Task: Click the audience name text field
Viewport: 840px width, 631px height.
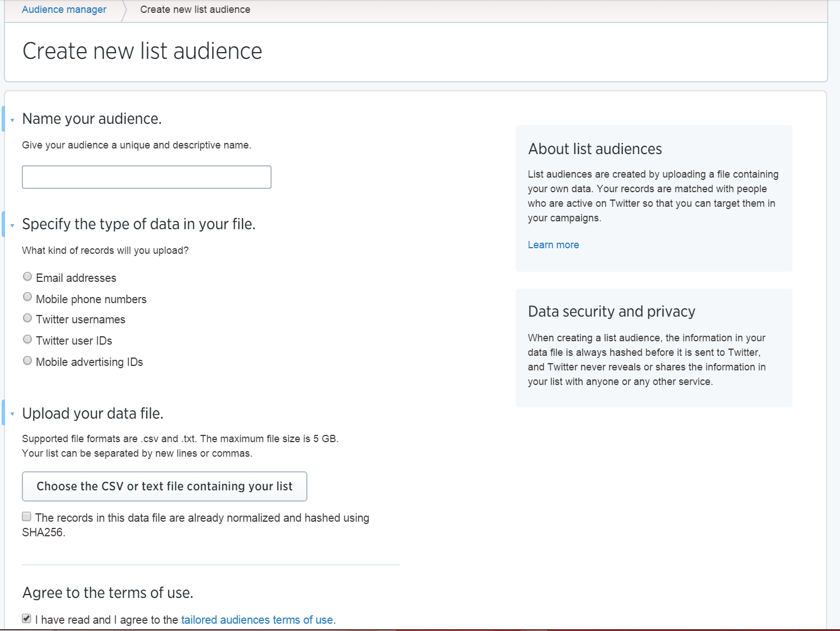Action: tap(147, 177)
